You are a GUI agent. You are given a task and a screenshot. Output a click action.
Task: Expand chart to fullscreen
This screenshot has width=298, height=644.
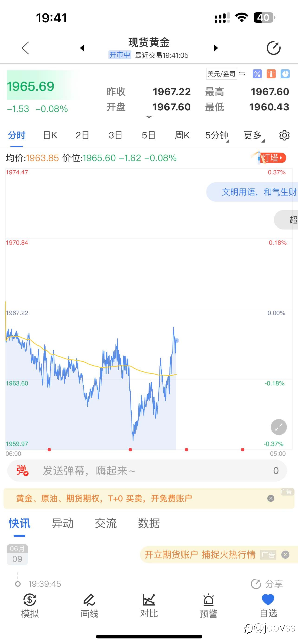click(x=279, y=427)
